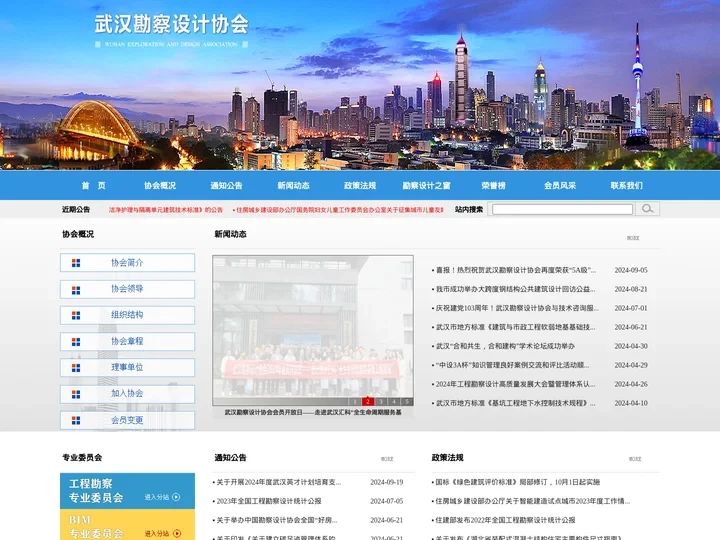Screen dimensions: 720x540
Task: Select 会员风采 navigation item
Action: tap(560, 186)
